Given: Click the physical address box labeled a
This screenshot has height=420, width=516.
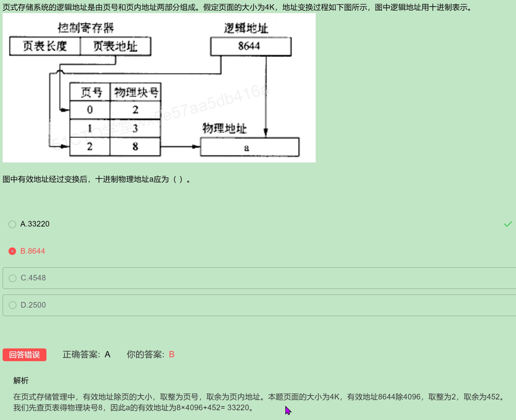Looking at the screenshot, I should [x=250, y=147].
